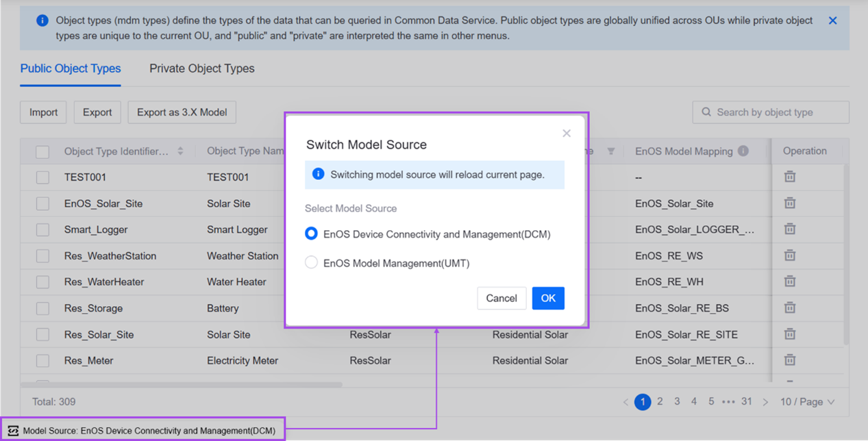This screenshot has width=868, height=441.
Task: Open the Public Object Types tab
Action: coord(71,68)
